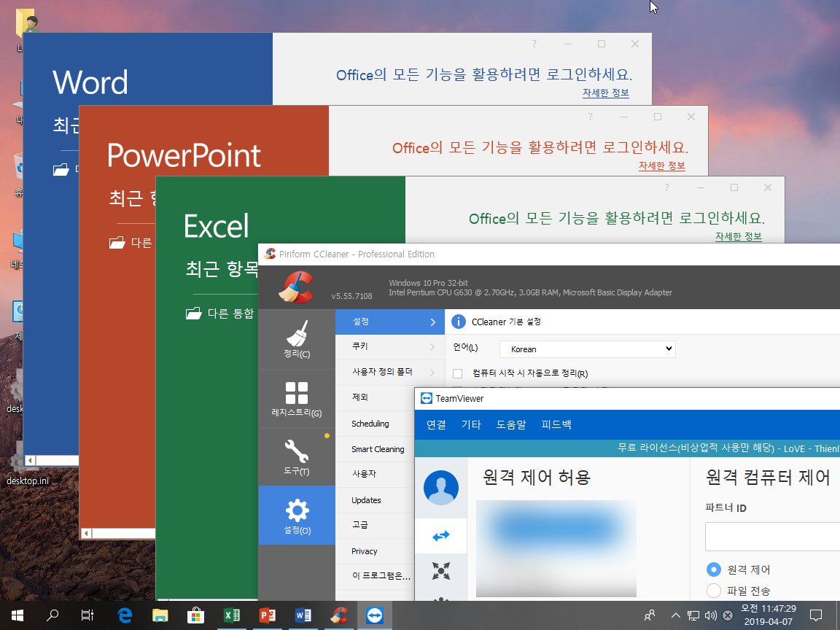This screenshot has height=630, width=840.
Task: Open the Cleaner (정리) section in CCleaner
Action: point(297,339)
